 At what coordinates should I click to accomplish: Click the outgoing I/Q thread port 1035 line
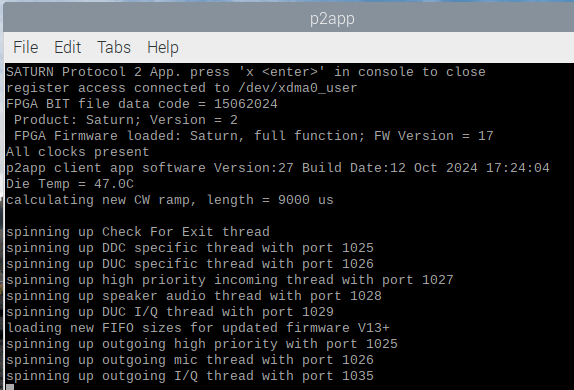pyautogui.click(x=190, y=376)
